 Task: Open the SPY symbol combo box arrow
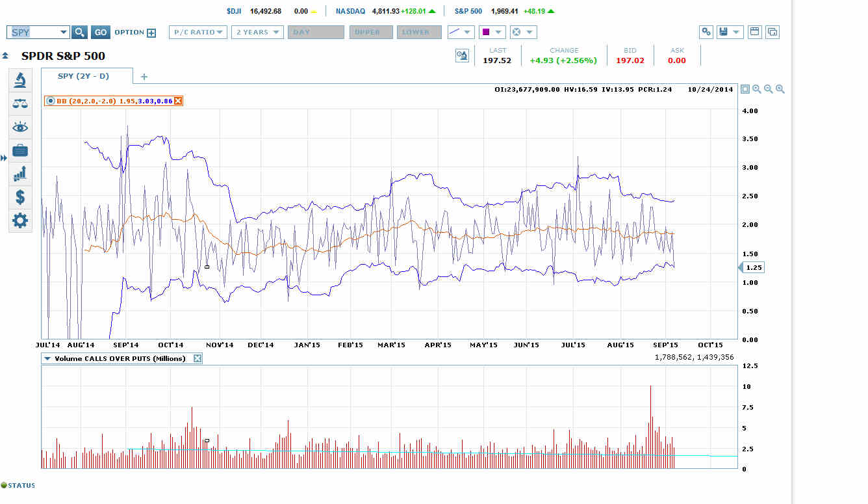click(63, 33)
